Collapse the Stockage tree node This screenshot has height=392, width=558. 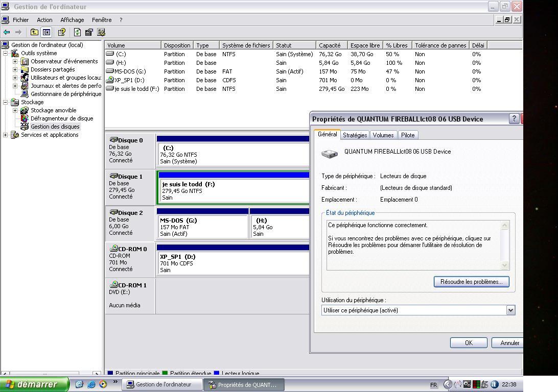coord(5,102)
